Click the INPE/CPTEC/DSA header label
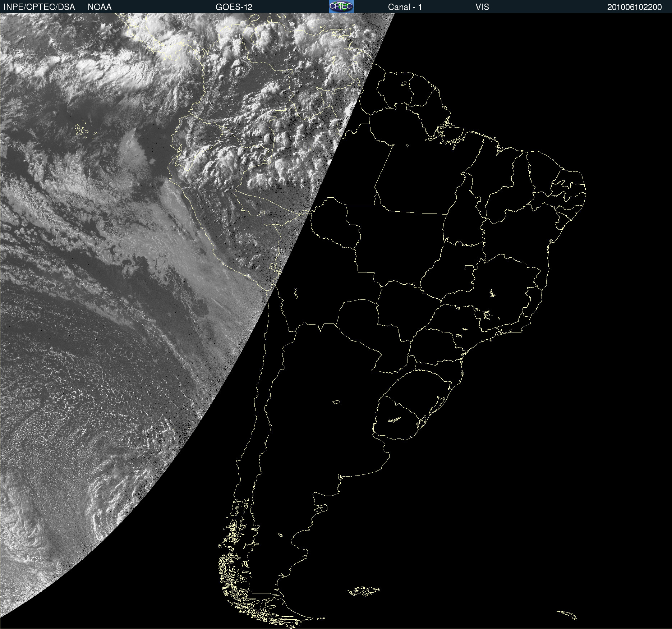 39,7
